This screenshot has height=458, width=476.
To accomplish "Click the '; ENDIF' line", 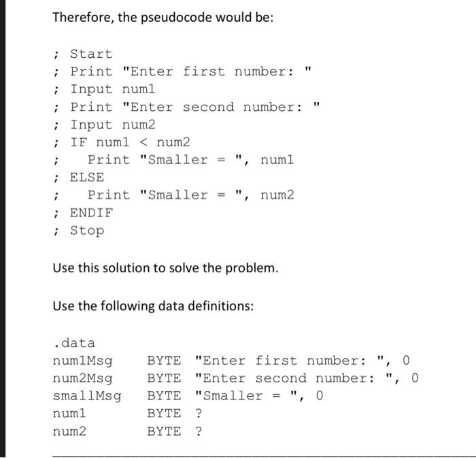I will click(82, 213).
